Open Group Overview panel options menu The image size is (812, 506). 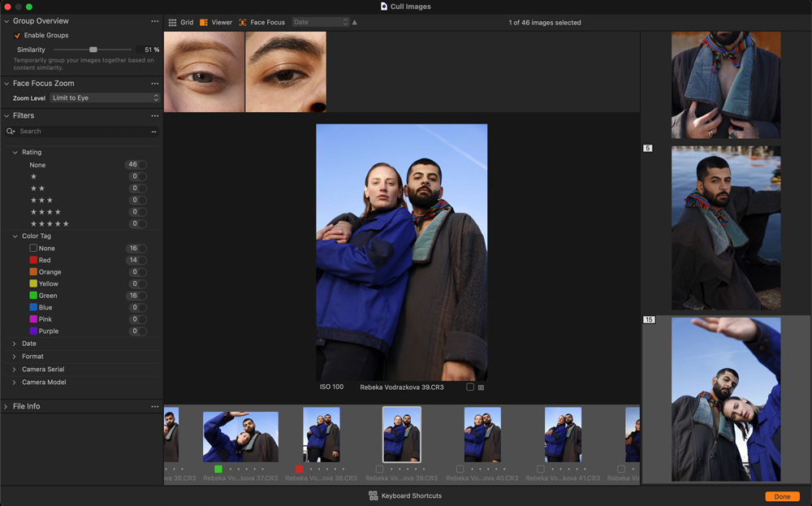pyautogui.click(x=154, y=21)
